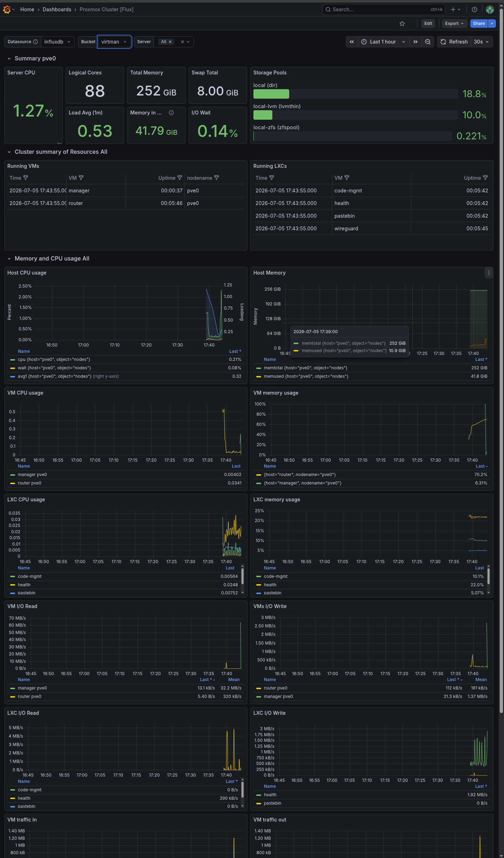Open the Datasource influxdb dropdown
This screenshot has width=504, height=858.
pyautogui.click(x=58, y=42)
